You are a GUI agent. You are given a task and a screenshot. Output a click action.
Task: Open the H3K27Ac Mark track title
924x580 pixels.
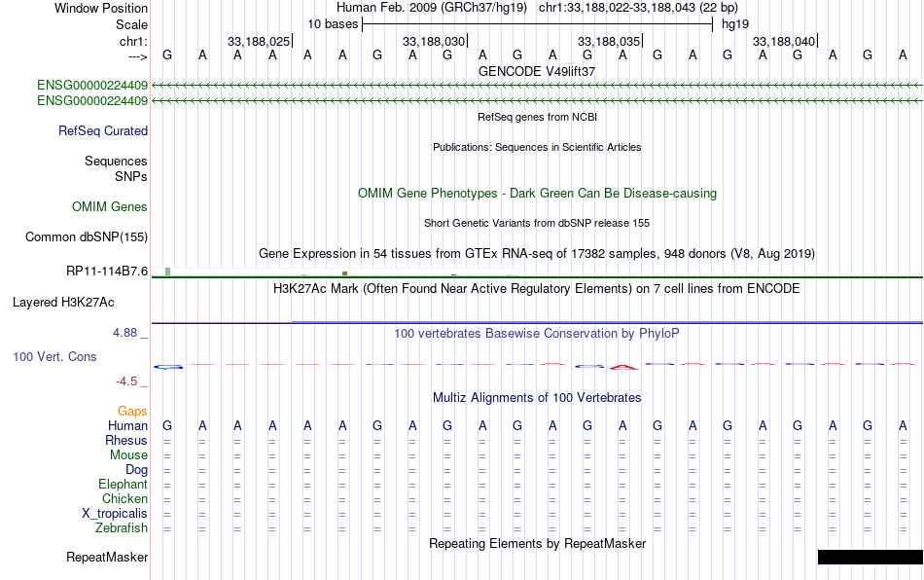click(x=537, y=289)
